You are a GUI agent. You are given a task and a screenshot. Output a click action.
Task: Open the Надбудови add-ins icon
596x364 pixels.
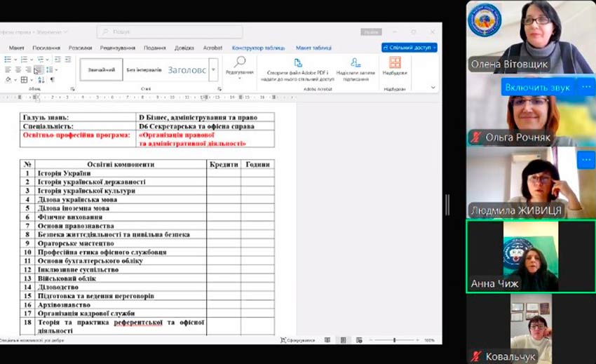point(395,63)
